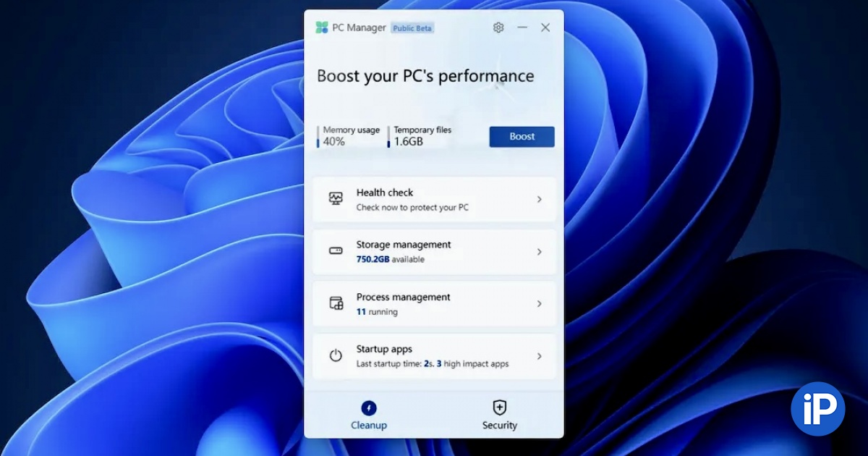The height and width of the screenshot is (456, 868).
Task: Open settings via the gear icon
Action: click(x=498, y=28)
